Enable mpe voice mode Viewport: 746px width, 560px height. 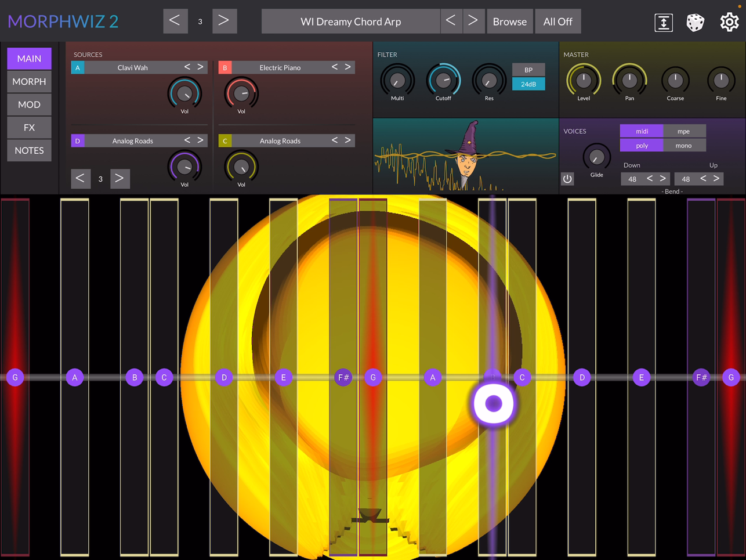tap(684, 131)
